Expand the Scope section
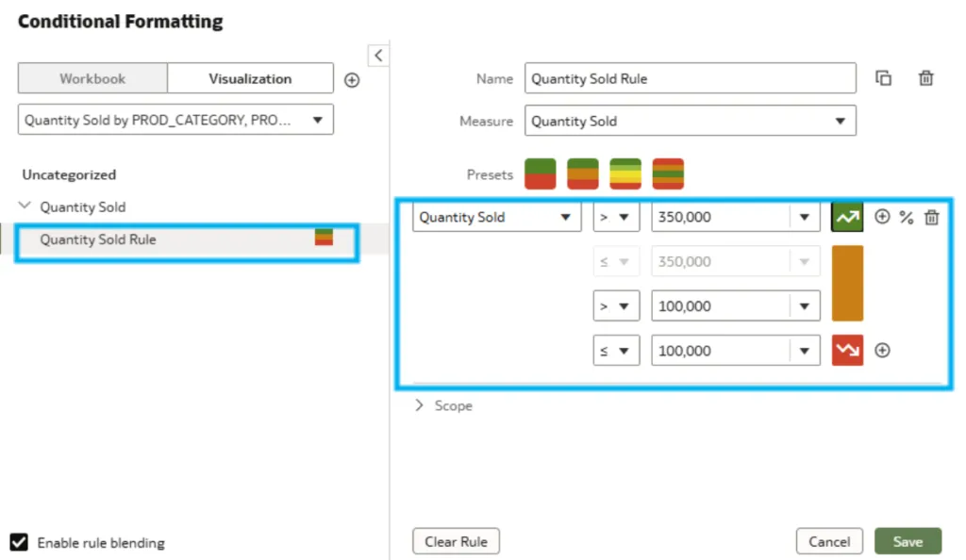 [x=420, y=405]
